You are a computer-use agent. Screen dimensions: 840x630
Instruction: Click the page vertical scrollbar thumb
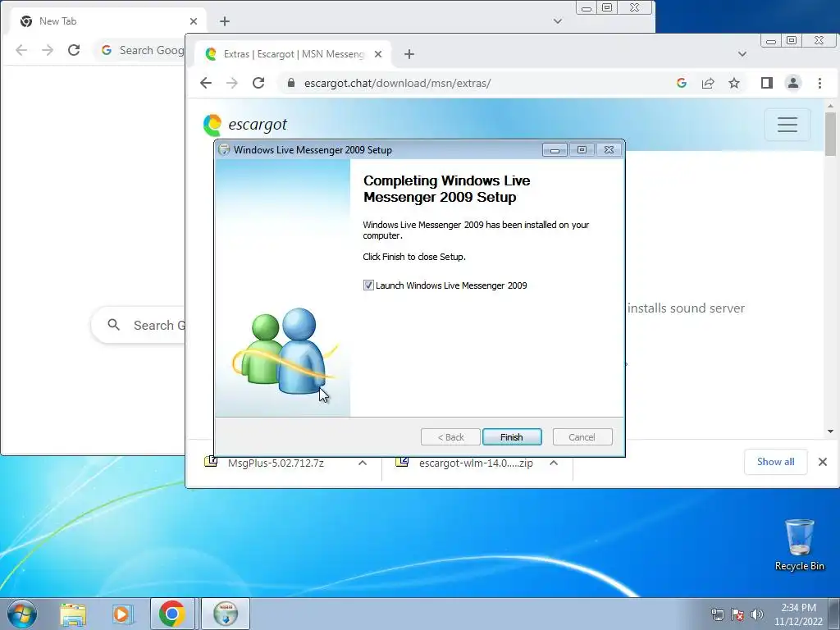[x=830, y=134]
